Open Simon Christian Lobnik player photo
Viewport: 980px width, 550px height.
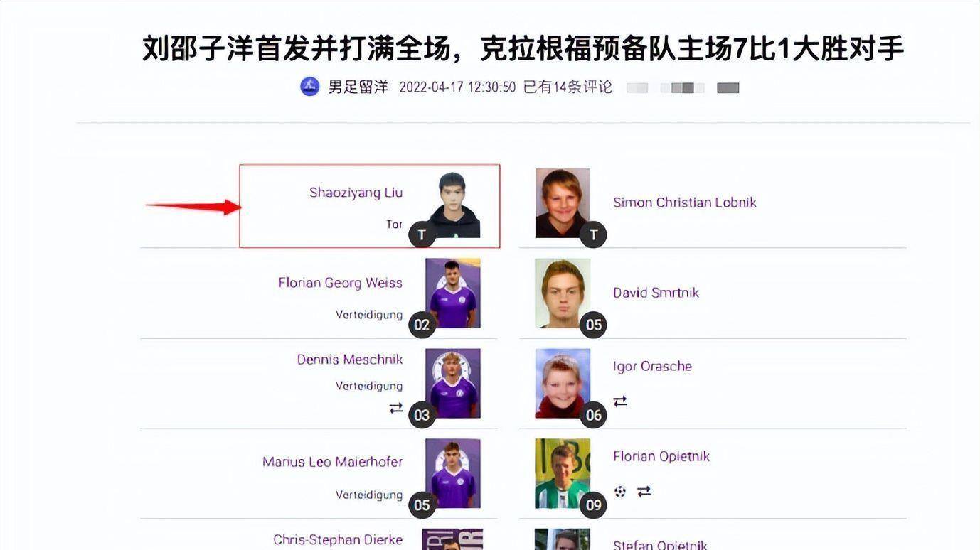tap(563, 203)
